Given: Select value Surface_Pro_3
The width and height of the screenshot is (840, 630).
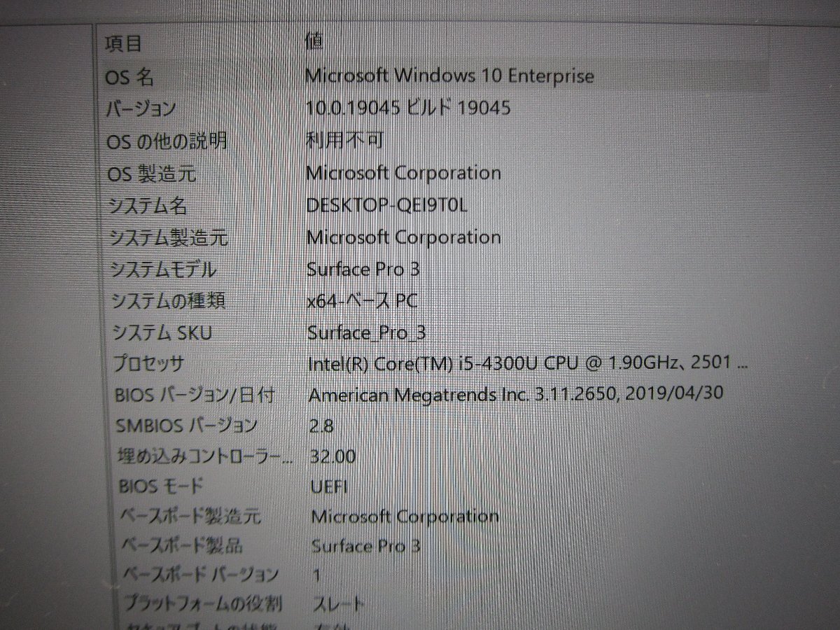Looking at the screenshot, I should (367, 332).
